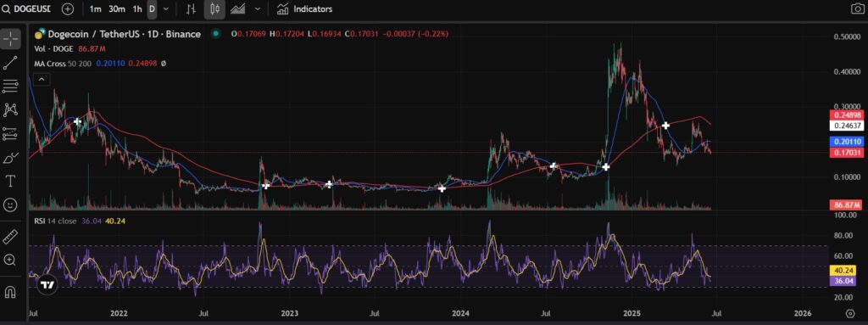This screenshot has width=868, height=325.
Task: Click the 86.87M volume axis label
Action: coord(847,205)
